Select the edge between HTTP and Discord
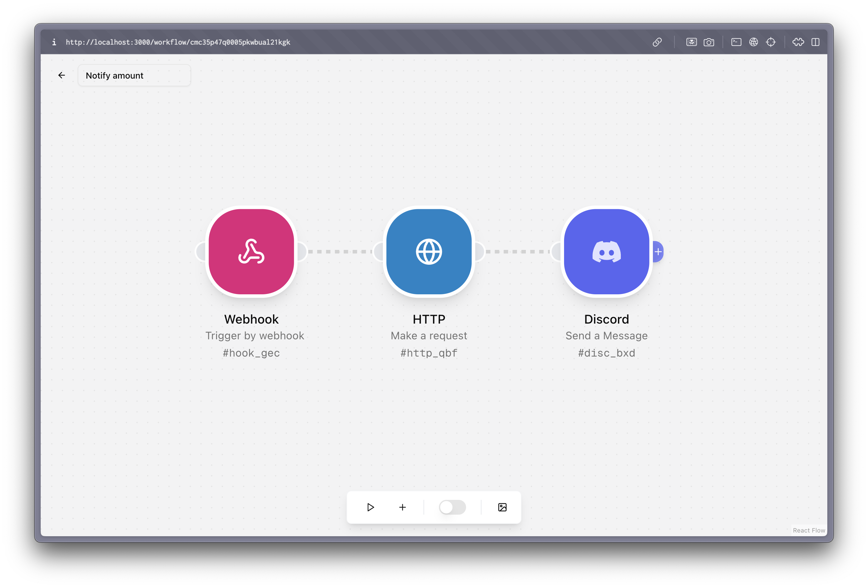 click(518, 252)
